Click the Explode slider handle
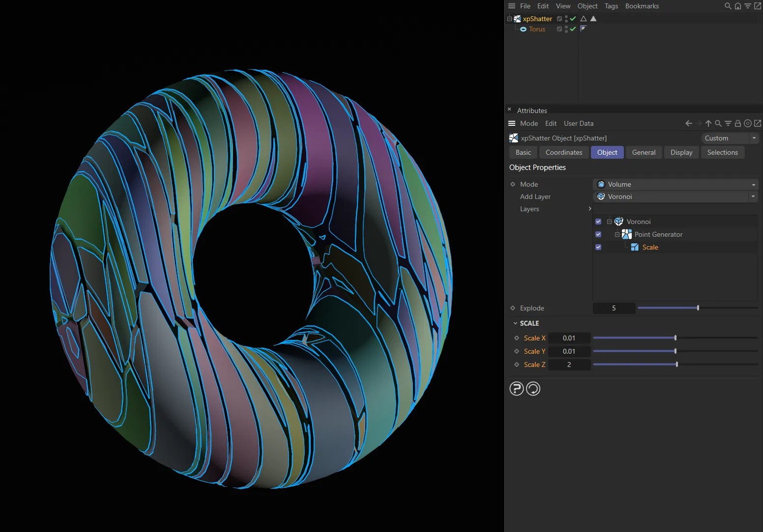The image size is (763, 532). point(698,308)
